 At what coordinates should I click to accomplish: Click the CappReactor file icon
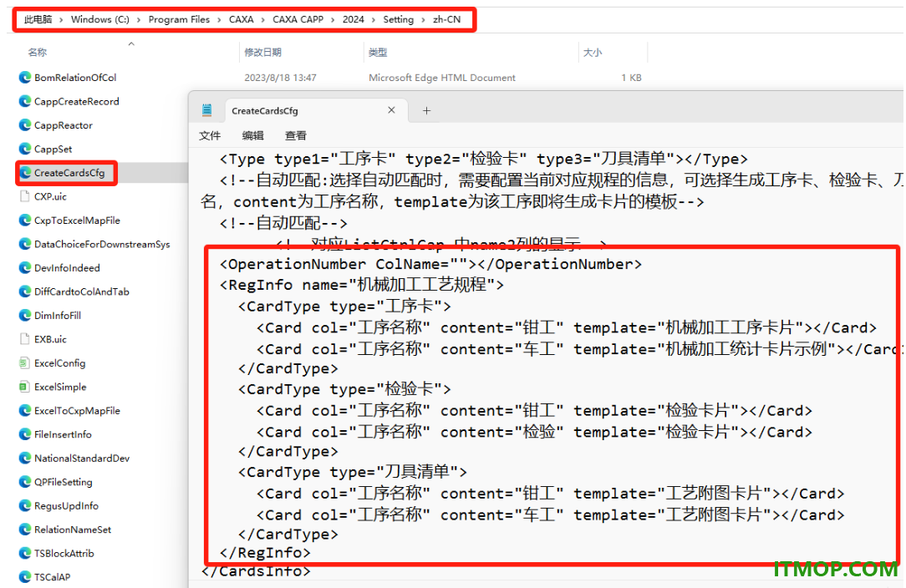pos(25,124)
